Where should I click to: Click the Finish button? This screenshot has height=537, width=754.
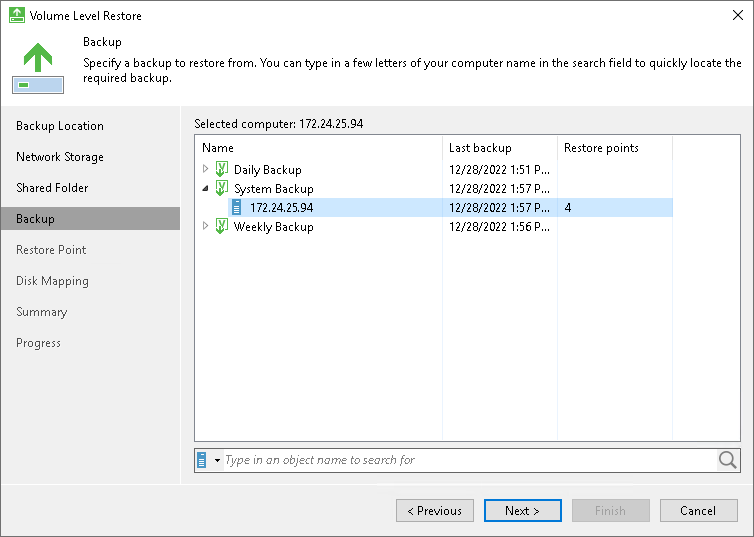[x=611, y=511]
